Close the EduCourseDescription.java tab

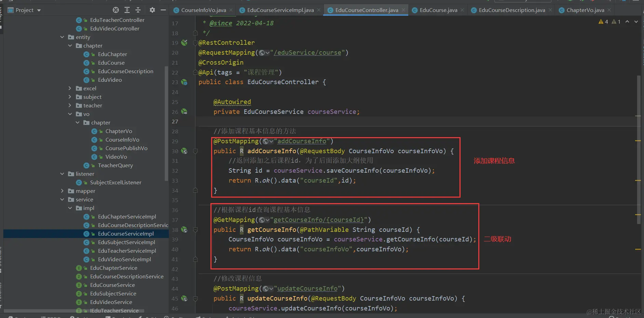(x=550, y=10)
